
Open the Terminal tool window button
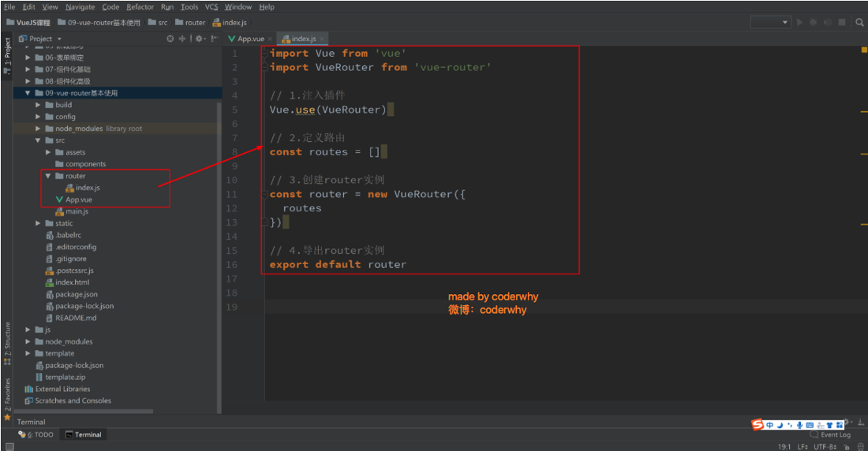pyautogui.click(x=84, y=434)
